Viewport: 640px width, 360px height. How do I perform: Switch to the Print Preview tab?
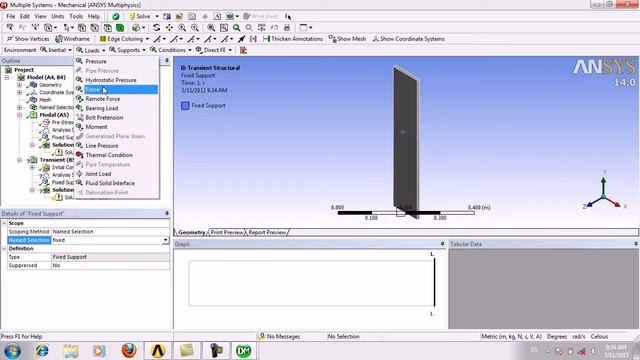[227, 232]
